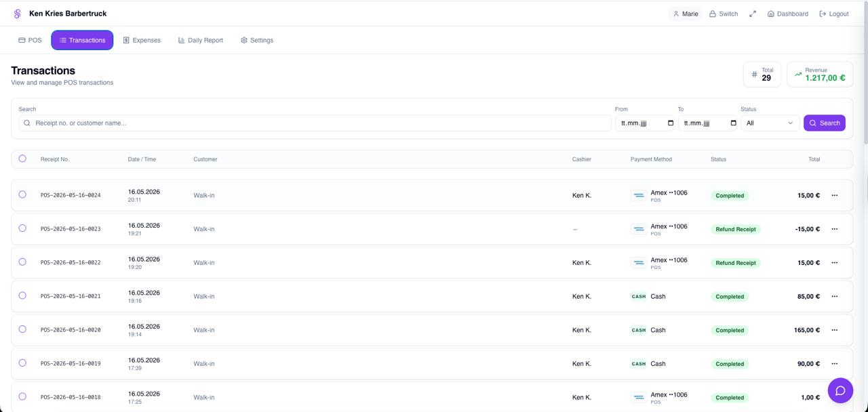Open the three-dot menu for receipt 0018

click(835, 397)
